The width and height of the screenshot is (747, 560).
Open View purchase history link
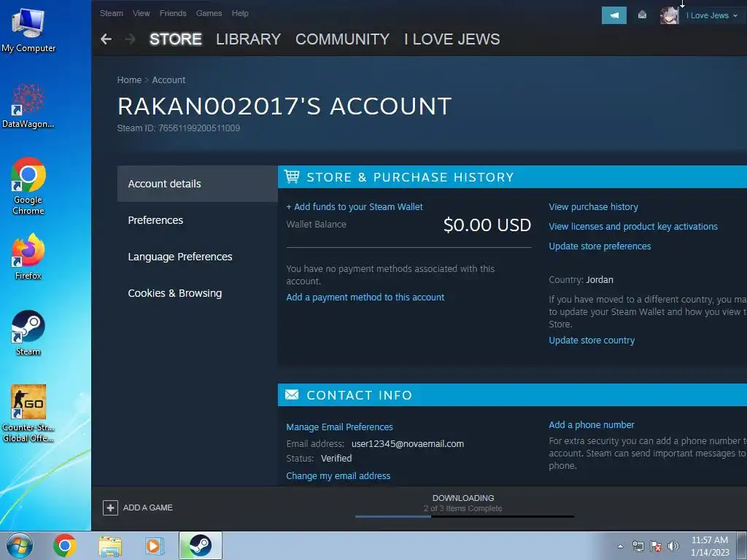click(593, 206)
